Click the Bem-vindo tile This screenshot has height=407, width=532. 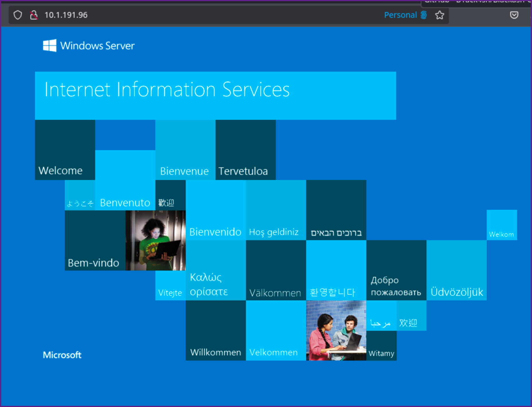pyautogui.click(x=95, y=240)
